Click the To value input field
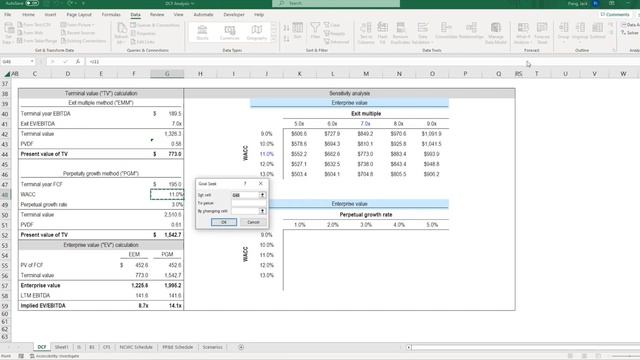Viewport: 640px width, 360px height. click(x=248, y=203)
